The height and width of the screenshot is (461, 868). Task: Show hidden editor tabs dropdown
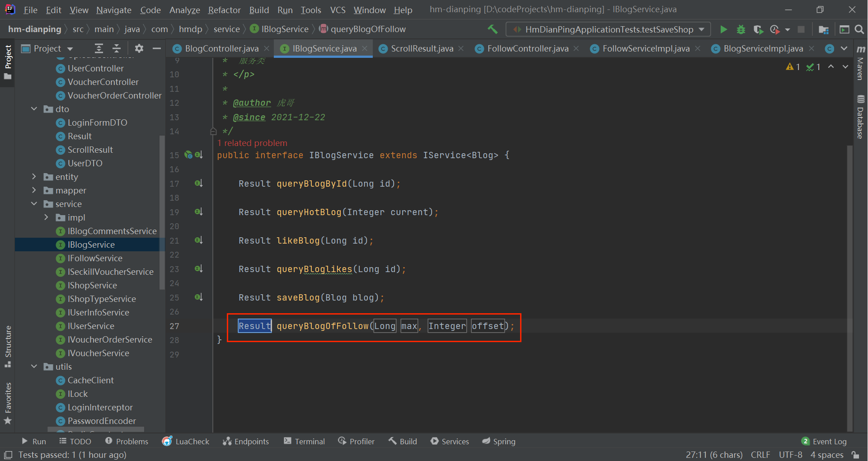click(x=844, y=48)
